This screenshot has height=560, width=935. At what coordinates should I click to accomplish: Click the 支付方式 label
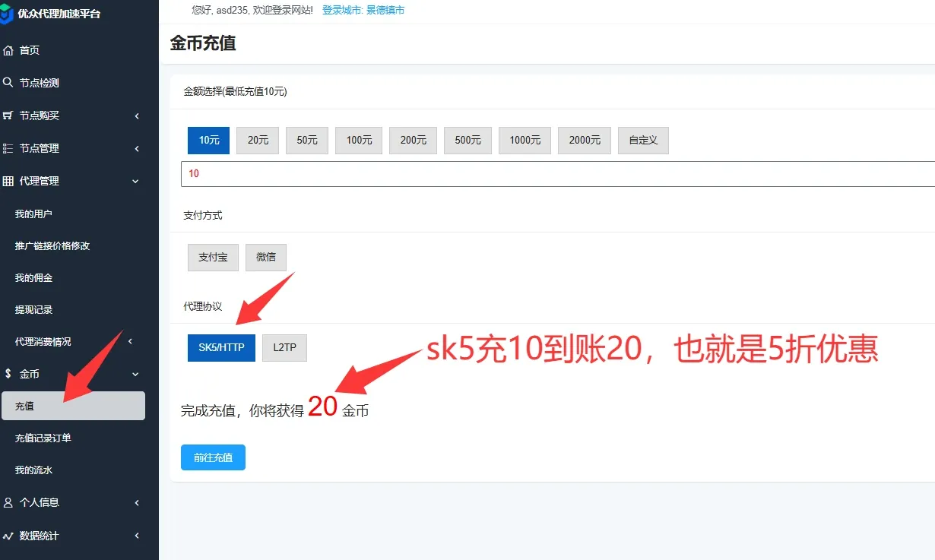(203, 216)
